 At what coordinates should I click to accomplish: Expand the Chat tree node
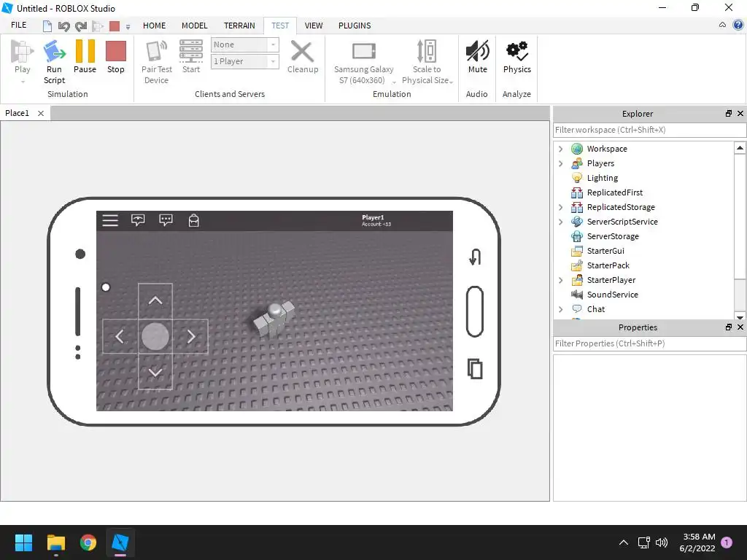point(561,309)
